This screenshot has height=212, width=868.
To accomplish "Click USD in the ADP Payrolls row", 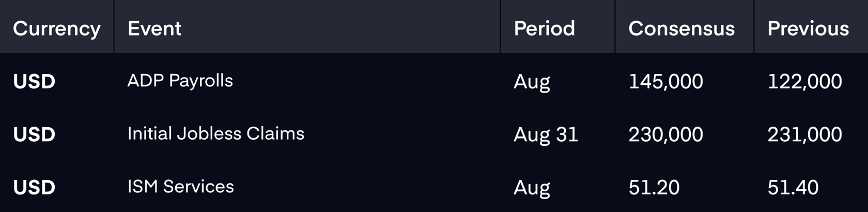I will point(34,82).
